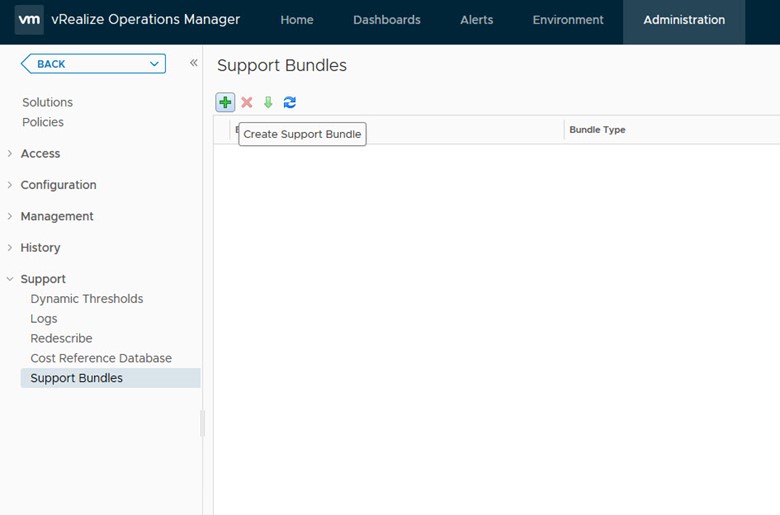The width and height of the screenshot is (780, 515).
Task: Click the vRealize Operations Manager title
Action: coord(145,19)
